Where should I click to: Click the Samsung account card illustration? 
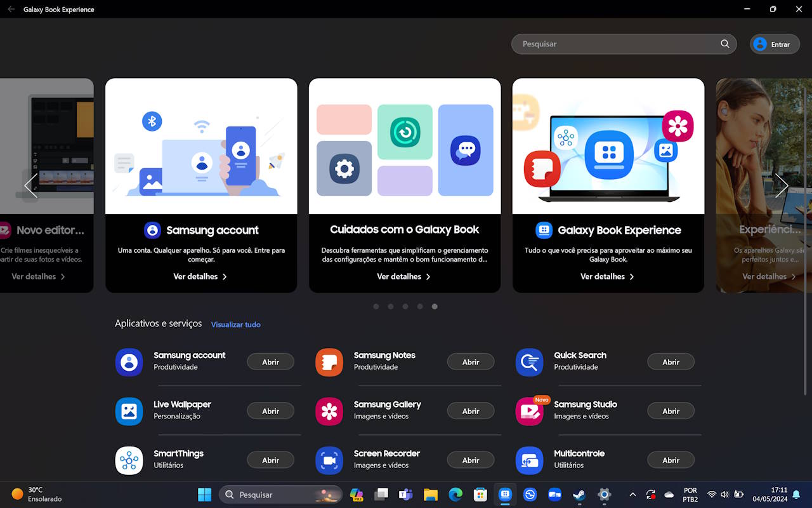pos(201,146)
